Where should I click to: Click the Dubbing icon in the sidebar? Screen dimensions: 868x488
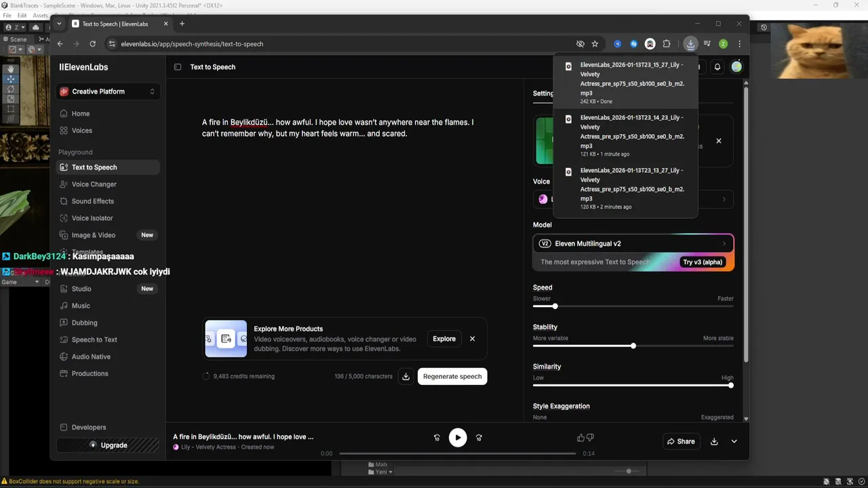click(64, 323)
